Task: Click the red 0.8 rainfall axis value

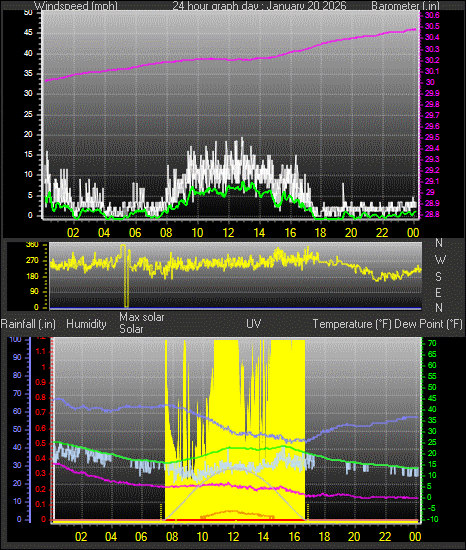Action: (x=41, y=397)
